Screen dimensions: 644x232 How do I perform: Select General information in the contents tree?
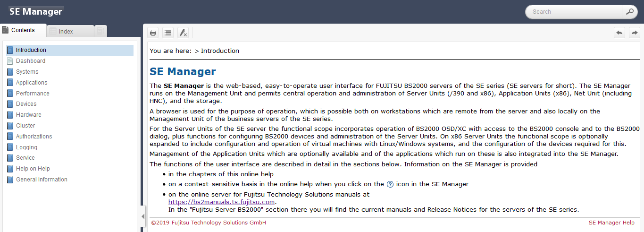(x=42, y=180)
